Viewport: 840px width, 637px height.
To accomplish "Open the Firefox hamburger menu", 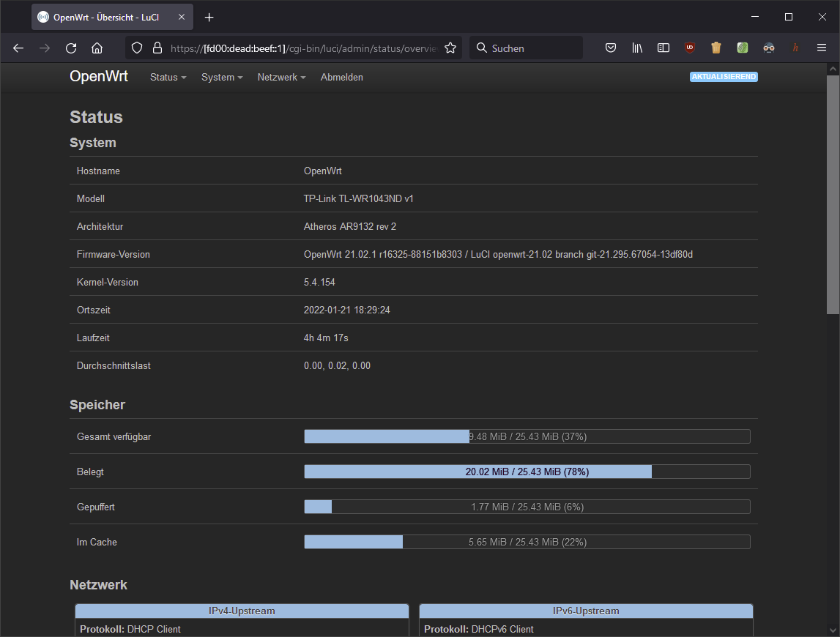I will point(821,48).
